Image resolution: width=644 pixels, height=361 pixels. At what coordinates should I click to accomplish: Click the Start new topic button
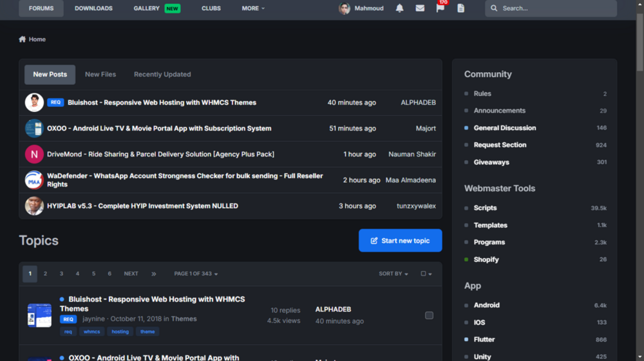tap(400, 241)
